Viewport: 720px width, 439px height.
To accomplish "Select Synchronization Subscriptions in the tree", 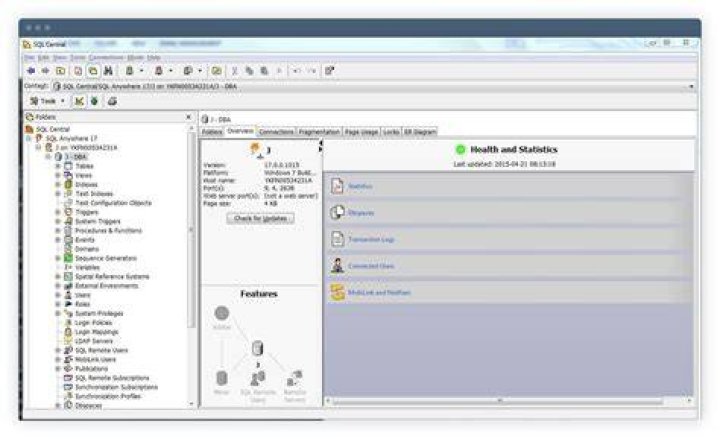I will 116,387.
